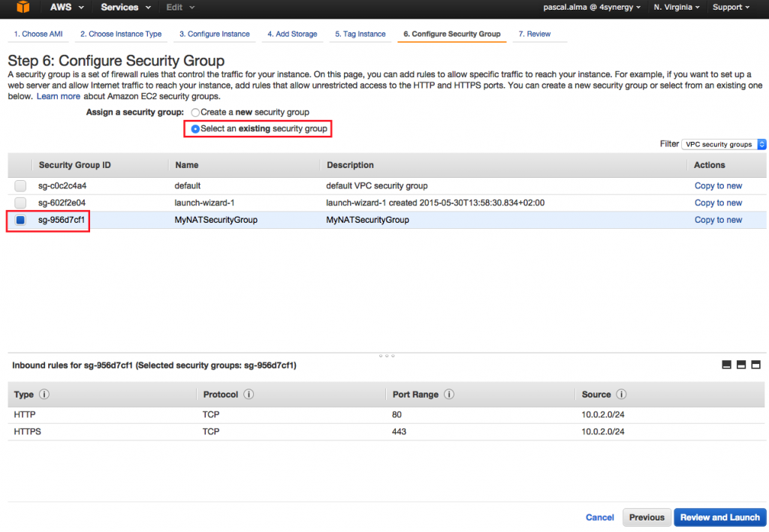Go to the 7. Review tab
769x532 pixels.
click(535, 34)
